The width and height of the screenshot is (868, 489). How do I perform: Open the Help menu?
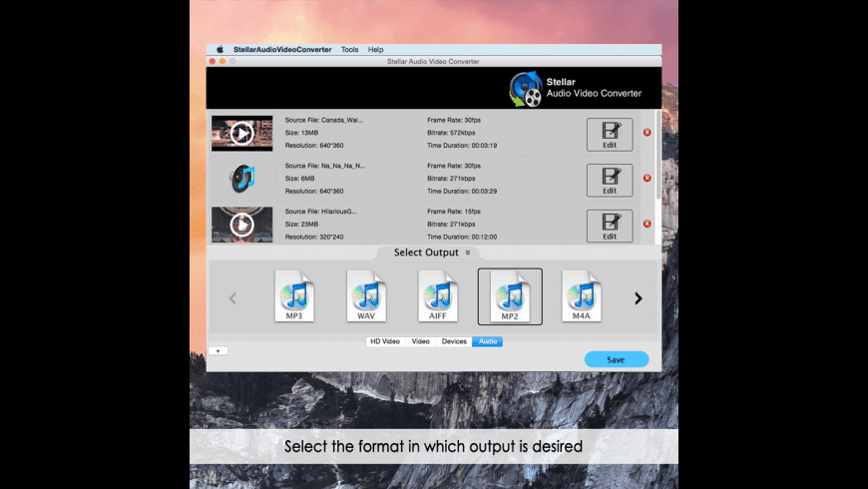click(376, 49)
